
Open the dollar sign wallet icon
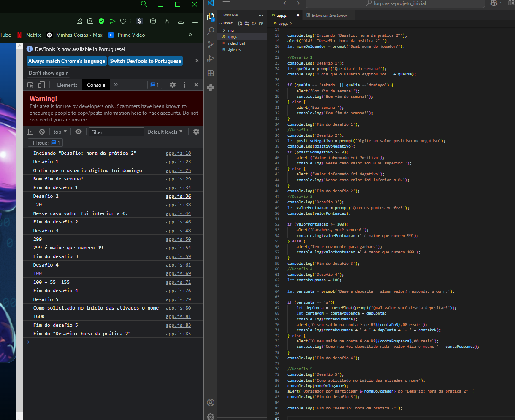click(x=140, y=21)
